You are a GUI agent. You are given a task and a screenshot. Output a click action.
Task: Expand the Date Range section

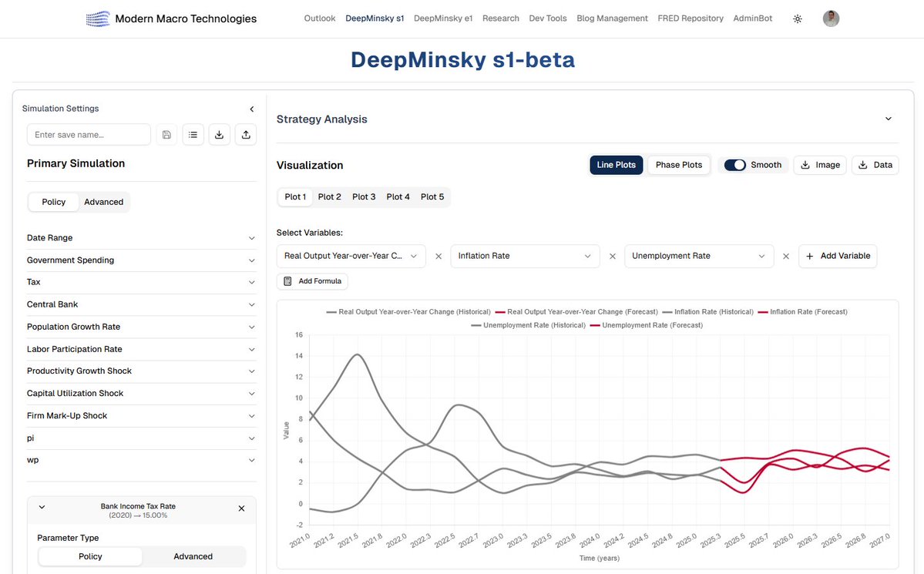pos(141,238)
